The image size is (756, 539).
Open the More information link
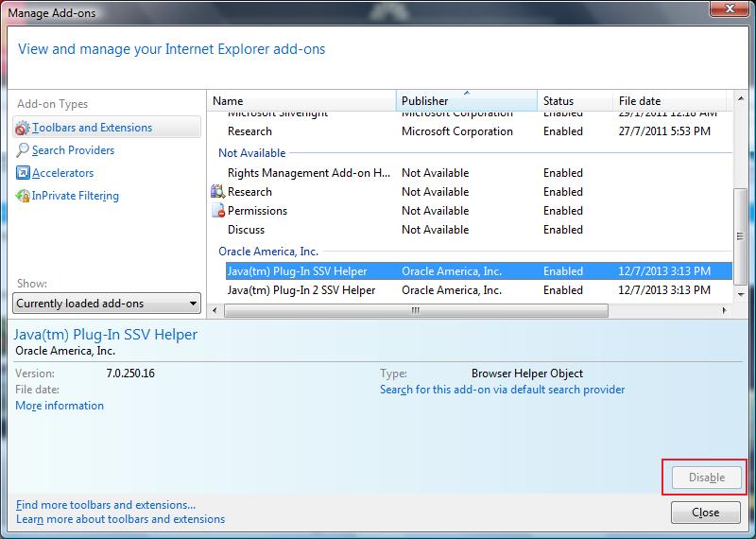[x=60, y=406]
